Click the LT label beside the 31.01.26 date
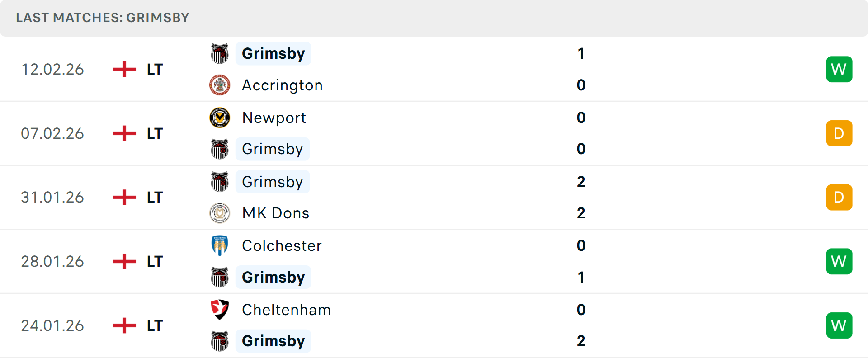Viewport: 868px width, 358px height. coord(155,197)
